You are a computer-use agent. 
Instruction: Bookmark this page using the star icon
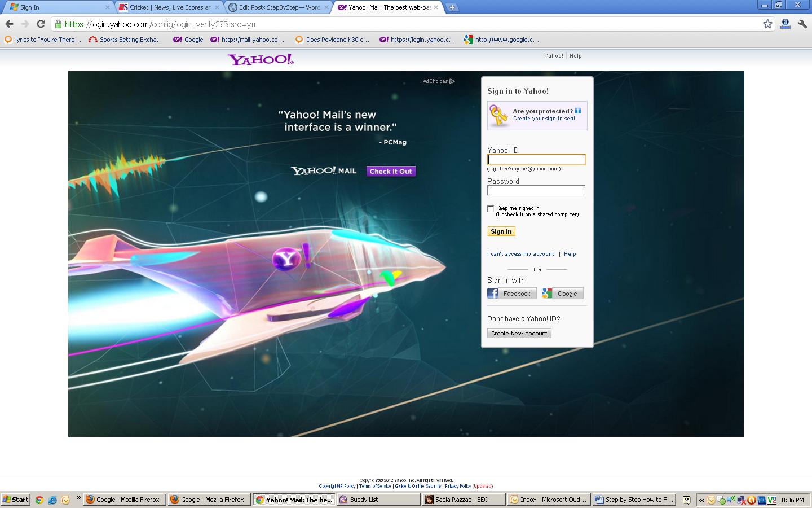click(x=767, y=24)
